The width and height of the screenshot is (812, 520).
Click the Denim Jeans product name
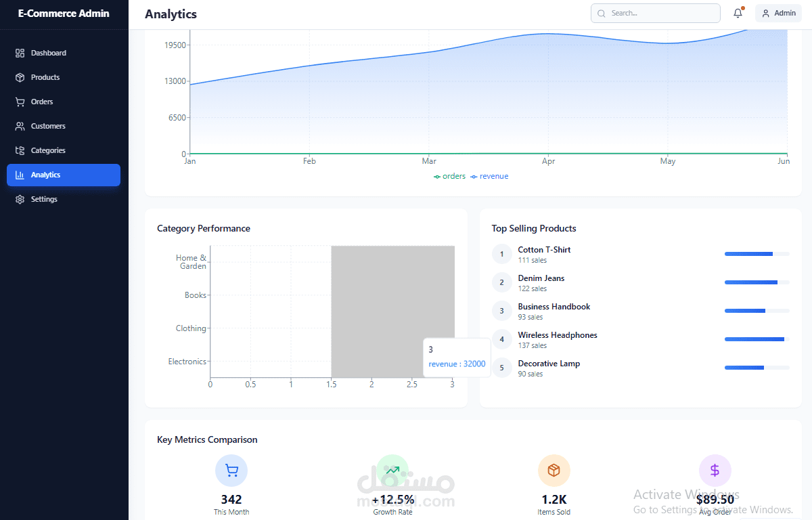coord(541,278)
